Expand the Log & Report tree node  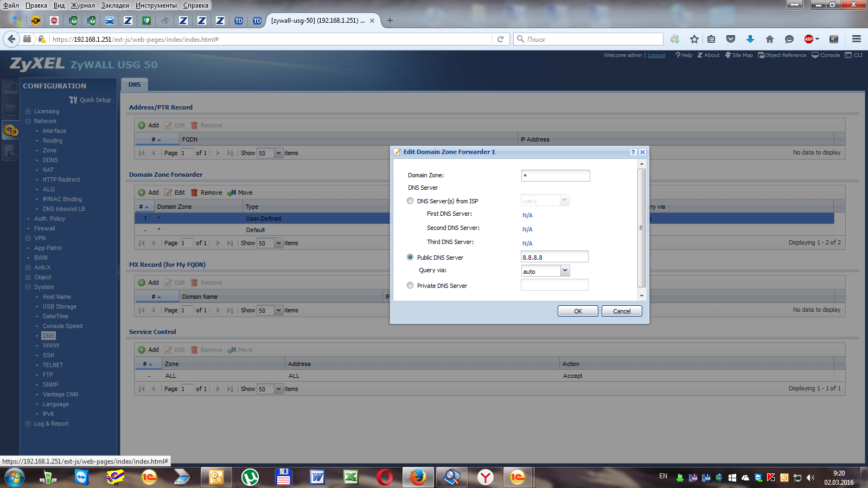tap(28, 424)
